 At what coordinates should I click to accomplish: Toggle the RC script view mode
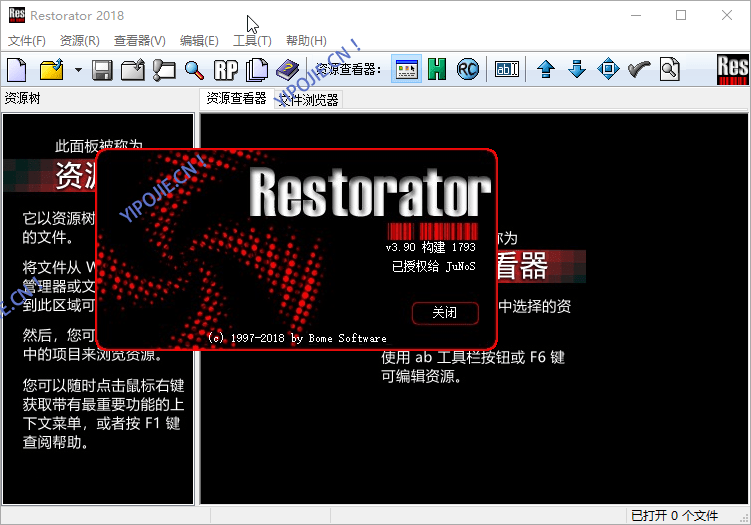pos(467,70)
